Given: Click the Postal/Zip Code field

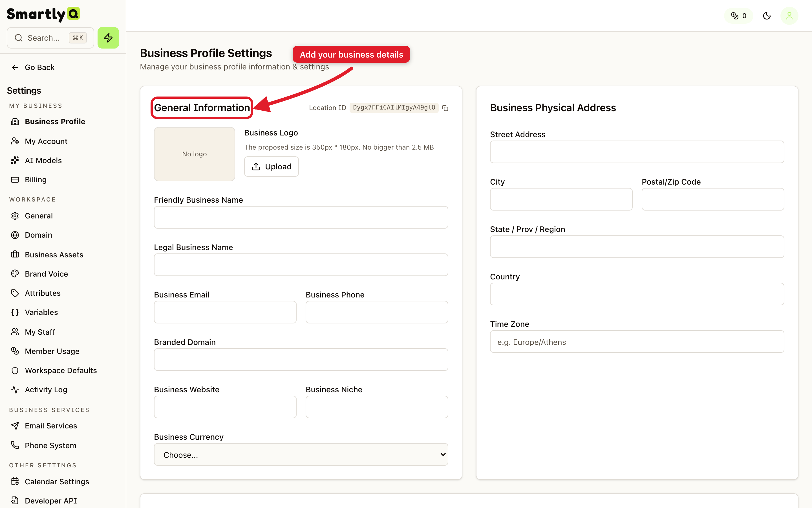Looking at the screenshot, I should [x=713, y=199].
